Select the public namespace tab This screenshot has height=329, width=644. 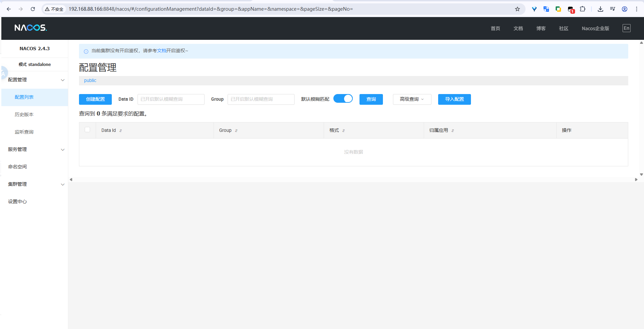click(90, 80)
